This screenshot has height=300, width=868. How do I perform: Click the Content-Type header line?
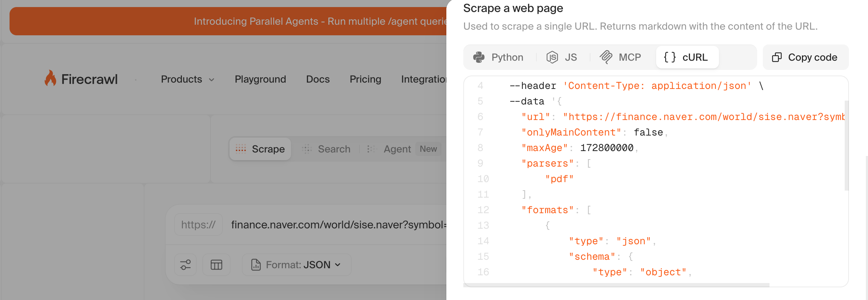(x=637, y=86)
